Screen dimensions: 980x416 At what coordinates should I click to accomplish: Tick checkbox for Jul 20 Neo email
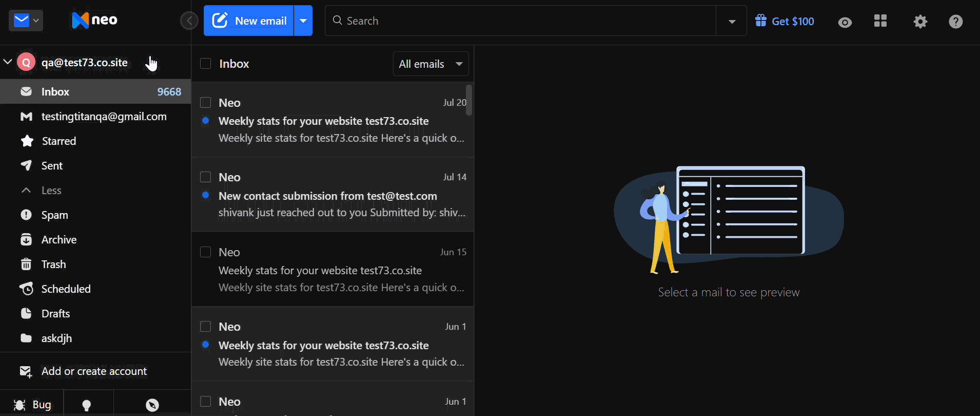pyautogui.click(x=205, y=102)
